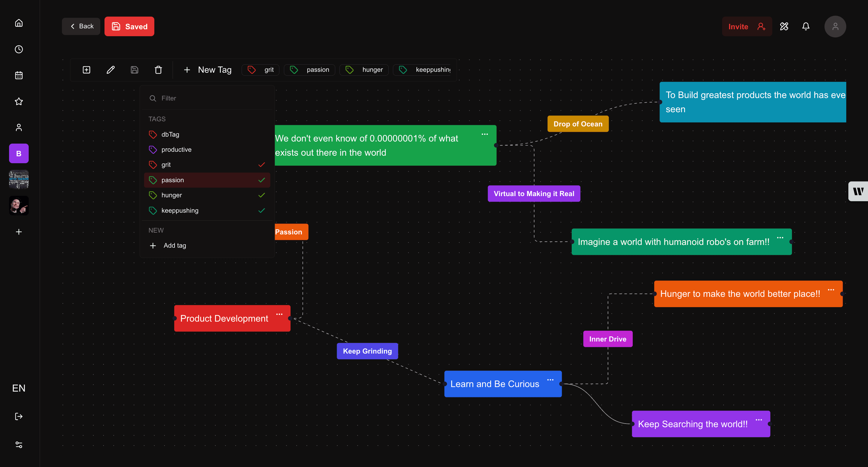This screenshot has height=467, width=868.
Task: Open the notification bell icon
Action: (x=806, y=26)
